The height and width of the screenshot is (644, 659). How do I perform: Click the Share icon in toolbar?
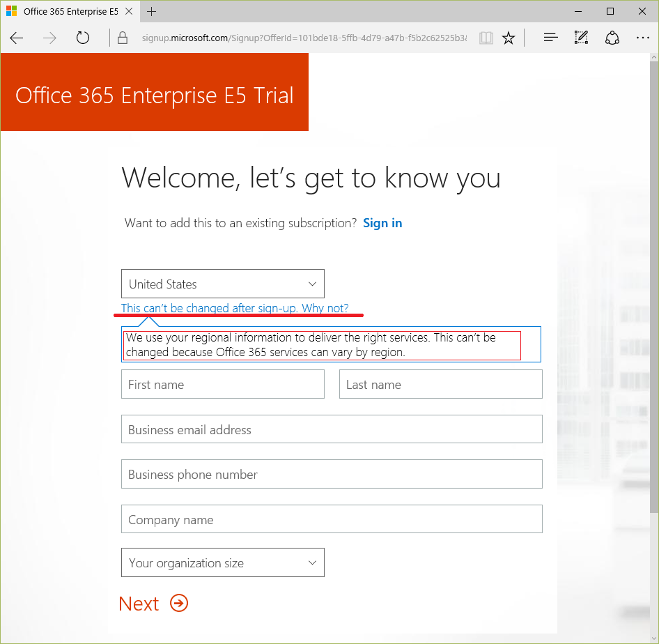[x=612, y=38]
